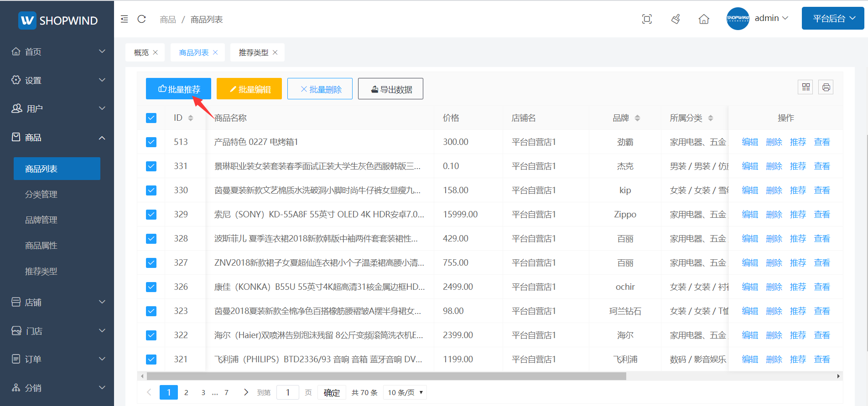Viewport: 868px width, 406px height.
Task: Open the 10 条/页 page size selector
Action: tap(405, 392)
